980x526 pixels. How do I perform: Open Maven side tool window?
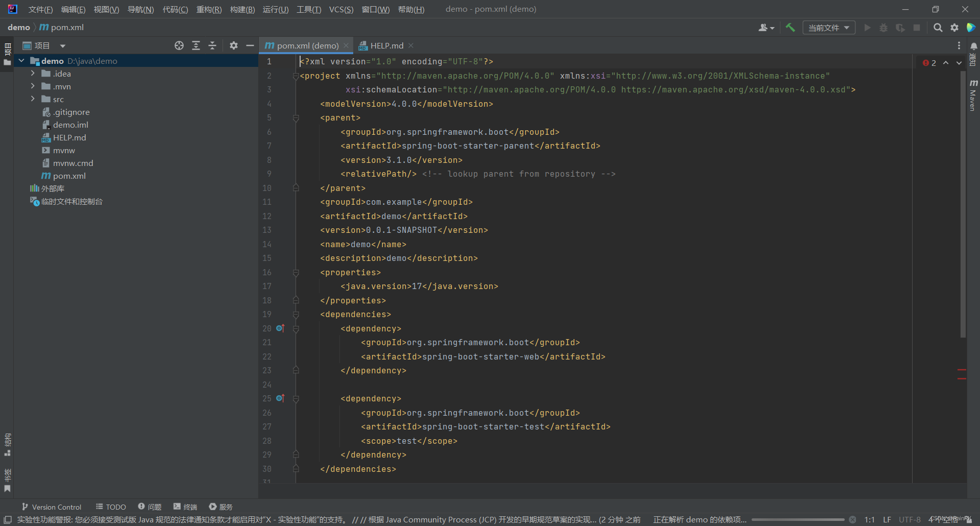[973, 95]
